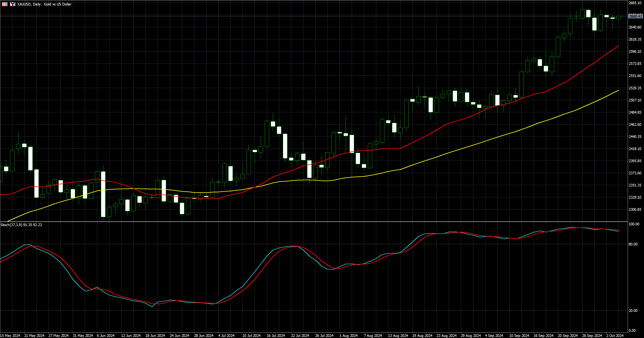Click divider between chart and stochastic window
The height and width of the screenshot is (338, 644).
(x=313, y=221)
